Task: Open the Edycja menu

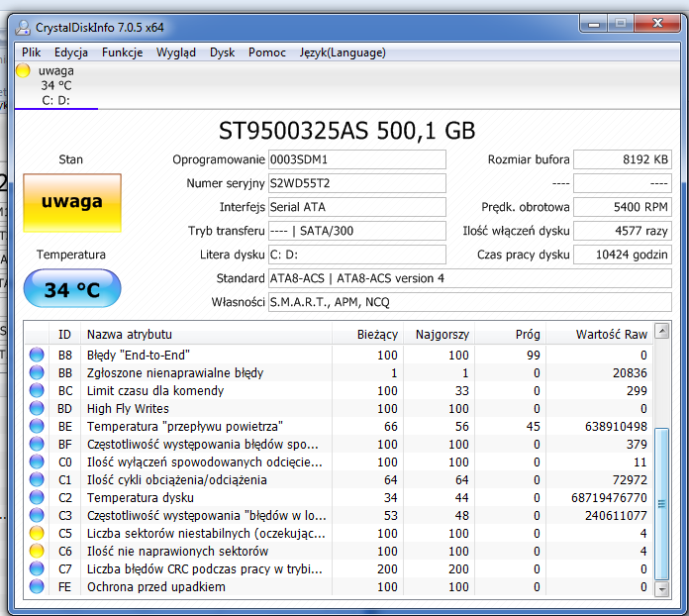Action: tap(71, 52)
